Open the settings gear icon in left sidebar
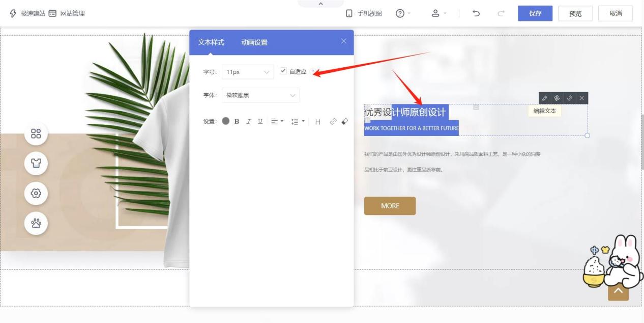Viewport: 644px width, 323px height. pos(36,194)
